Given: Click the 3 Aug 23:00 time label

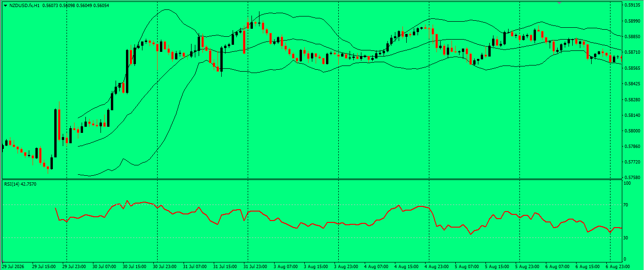Looking at the screenshot, I should click(345, 266).
